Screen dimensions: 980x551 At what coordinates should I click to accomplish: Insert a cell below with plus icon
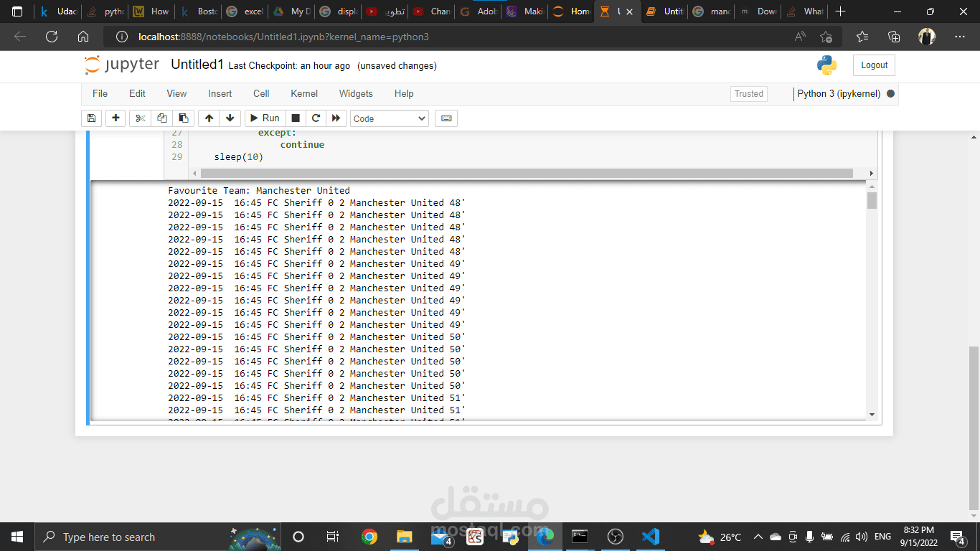coord(116,118)
